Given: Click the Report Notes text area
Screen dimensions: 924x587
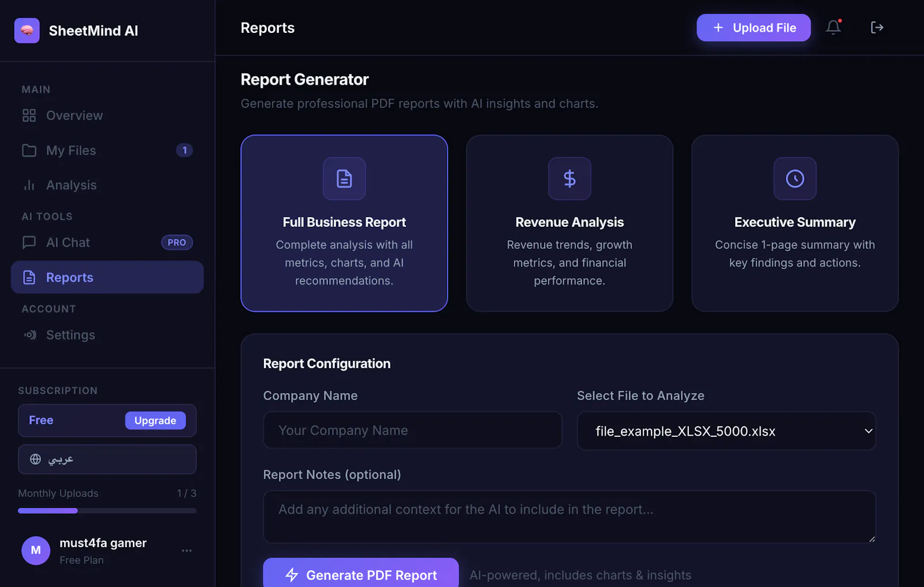Looking at the screenshot, I should 569,517.
